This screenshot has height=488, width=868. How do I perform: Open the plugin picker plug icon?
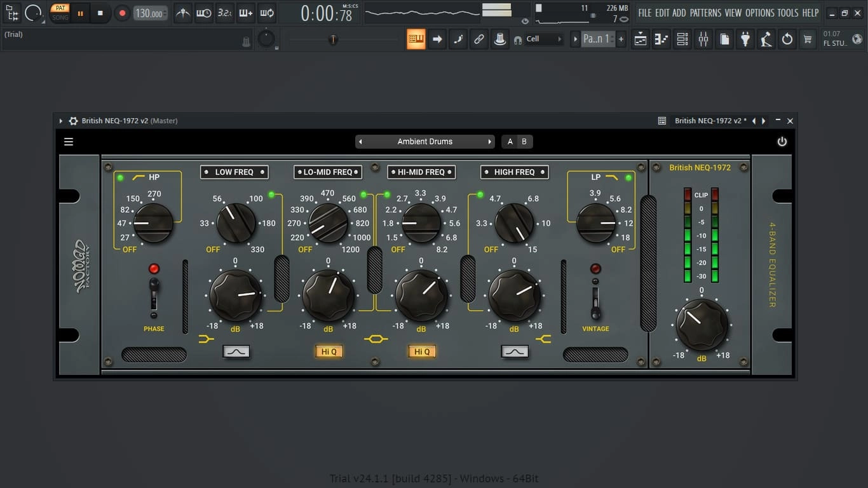[745, 39]
